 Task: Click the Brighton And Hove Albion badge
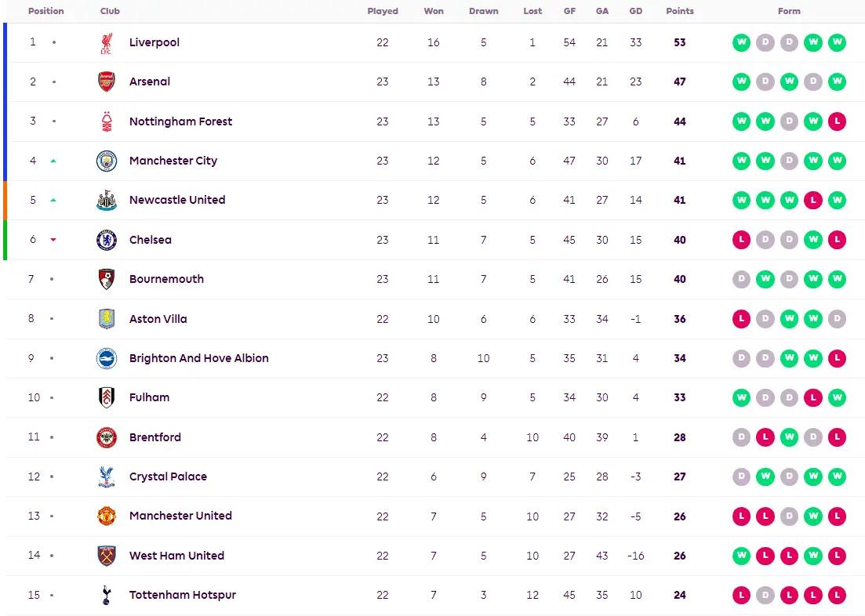(107, 358)
